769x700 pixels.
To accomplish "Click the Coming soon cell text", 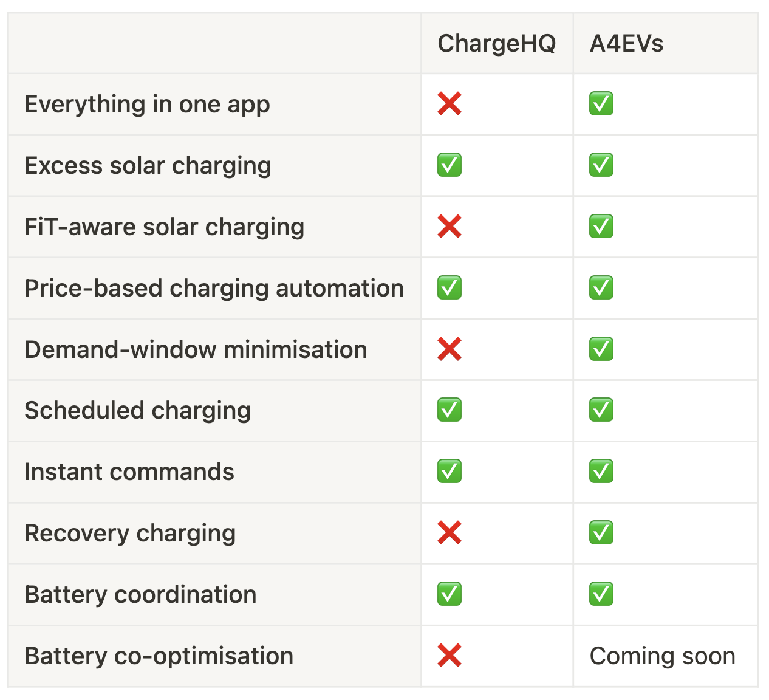I will tap(663, 656).
